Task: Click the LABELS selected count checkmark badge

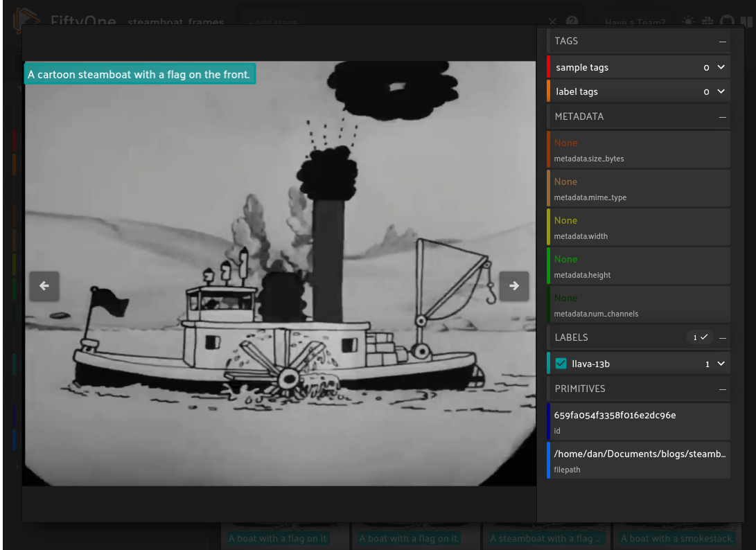Action: click(700, 337)
